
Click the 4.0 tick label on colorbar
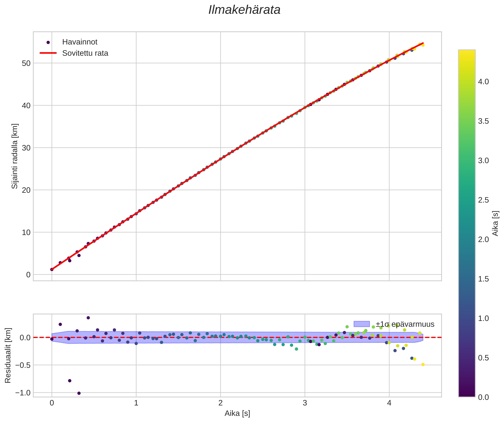[483, 82]
